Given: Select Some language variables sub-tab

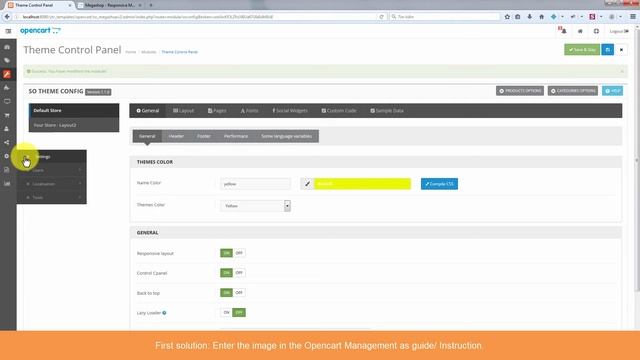Looking at the screenshot, I should [287, 136].
